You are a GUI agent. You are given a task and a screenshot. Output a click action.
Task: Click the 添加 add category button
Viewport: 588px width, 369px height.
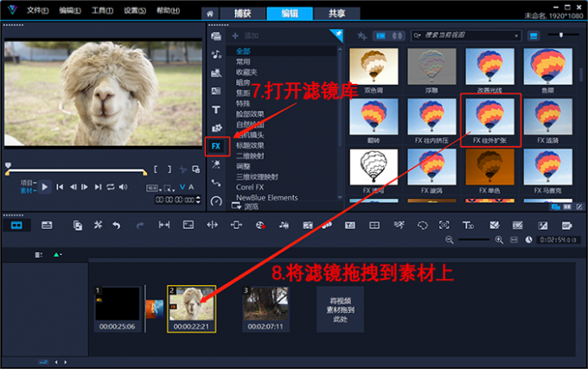(246, 36)
